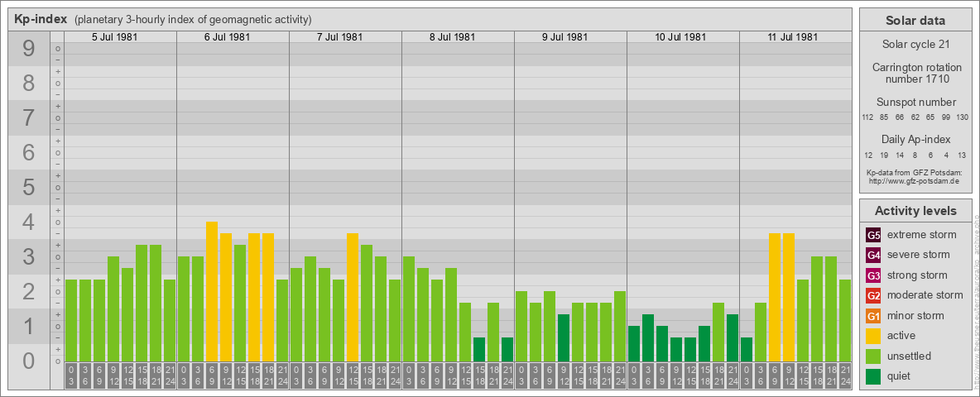The image size is (980, 397).
Task: Click the yellow 12-15 bar on 7 Jul 1981
Action: pyautogui.click(x=353, y=297)
